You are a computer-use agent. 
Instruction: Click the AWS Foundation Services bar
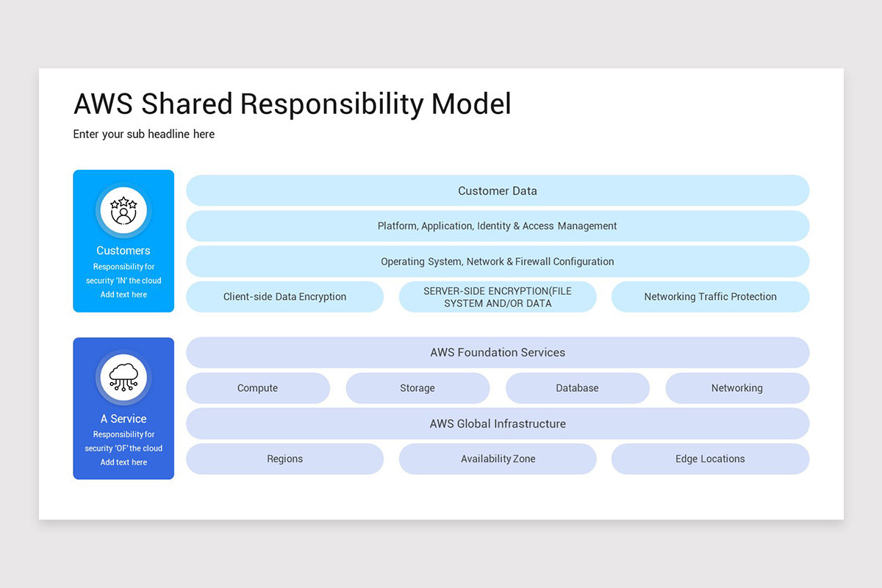(498, 353)
